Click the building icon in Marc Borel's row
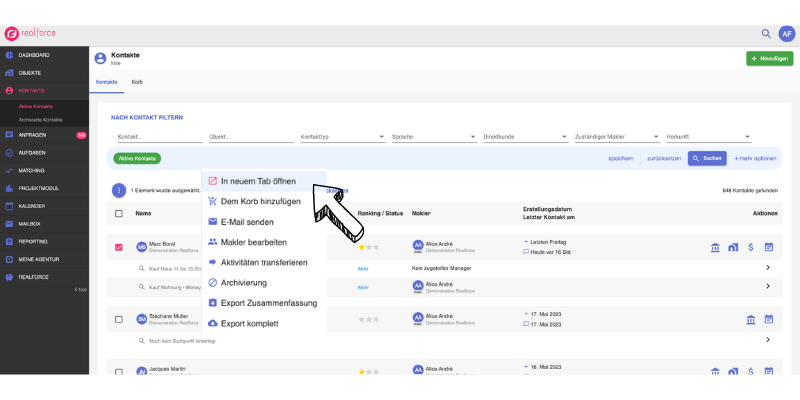Image resolution: width=800 pixels, height=400 pixels. pos(733,247)
